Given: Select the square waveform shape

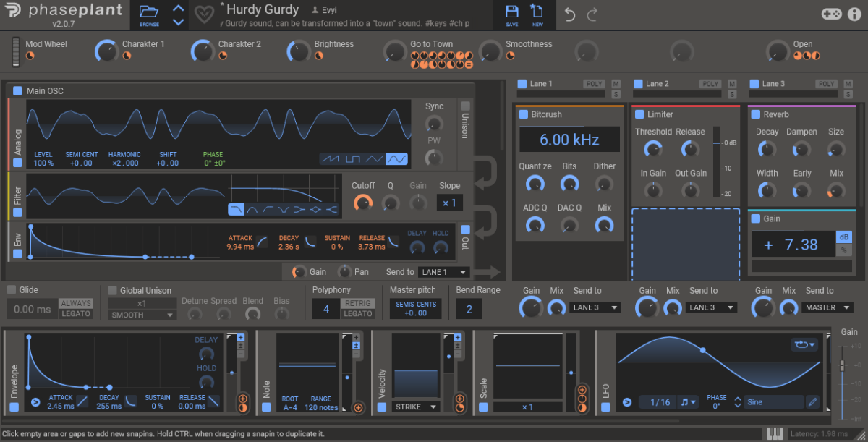Looking at the screenshot, I should 353,158.
